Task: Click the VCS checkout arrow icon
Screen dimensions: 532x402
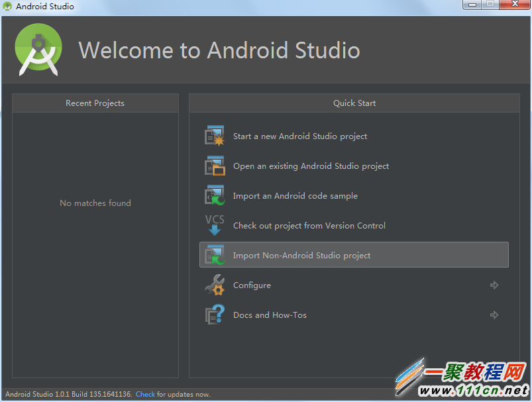Action: (x=215, y=225)
